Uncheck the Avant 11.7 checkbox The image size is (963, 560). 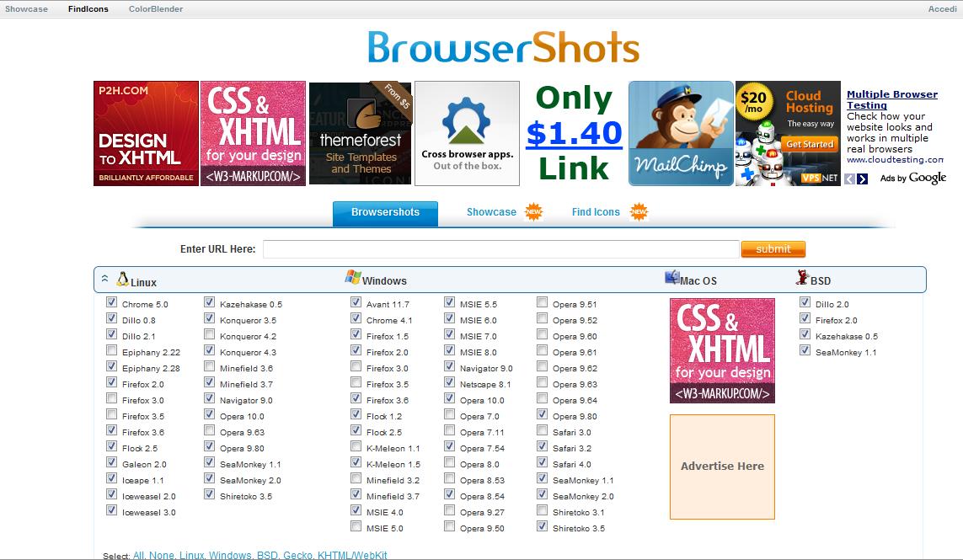pyautogui.click(x=356, y=302)
